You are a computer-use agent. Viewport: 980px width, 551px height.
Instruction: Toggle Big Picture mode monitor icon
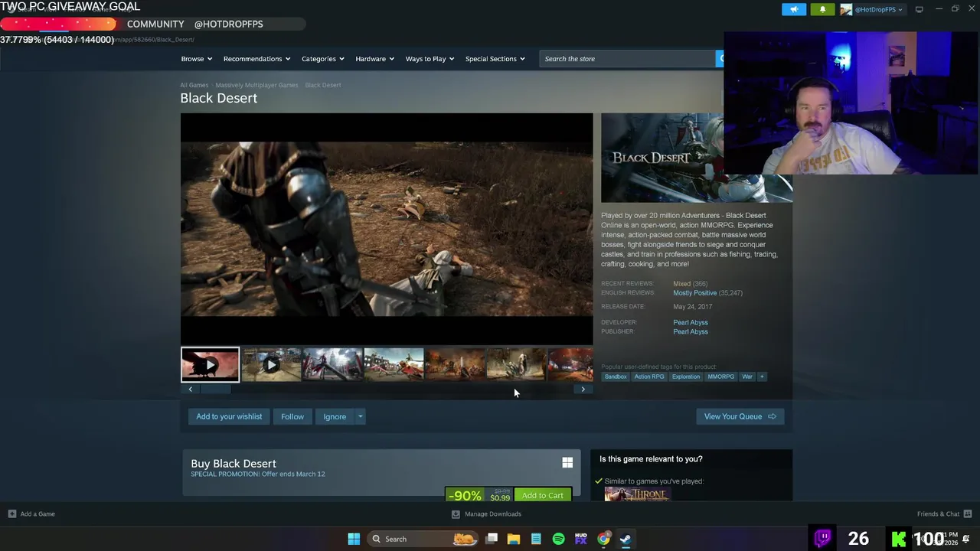click(920, 9)
